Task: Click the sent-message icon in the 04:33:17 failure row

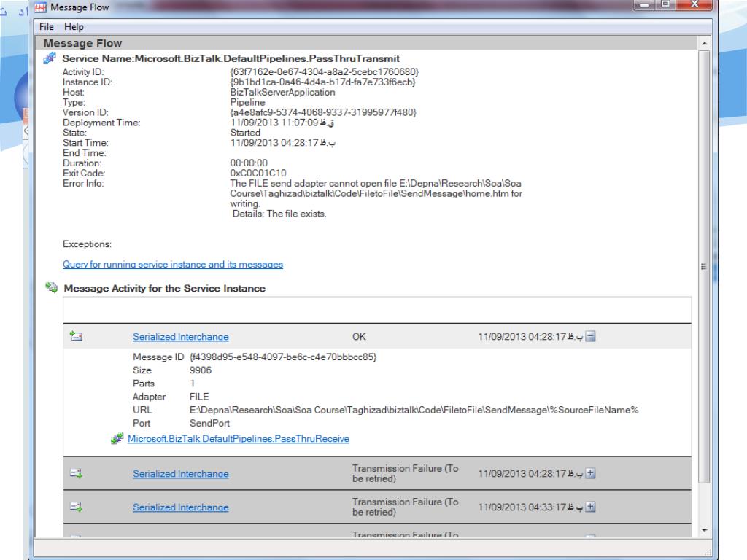Action: pyautogui.click(x=76, y=507)
